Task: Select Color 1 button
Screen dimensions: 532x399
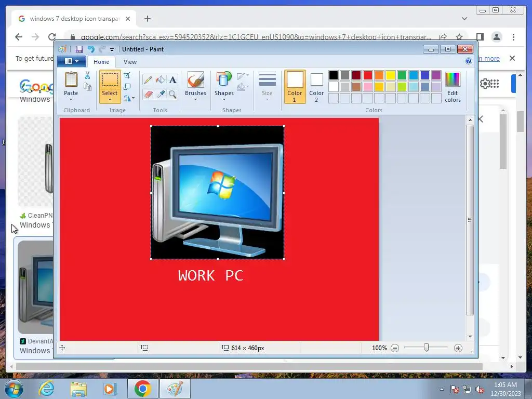Action: 295,87
